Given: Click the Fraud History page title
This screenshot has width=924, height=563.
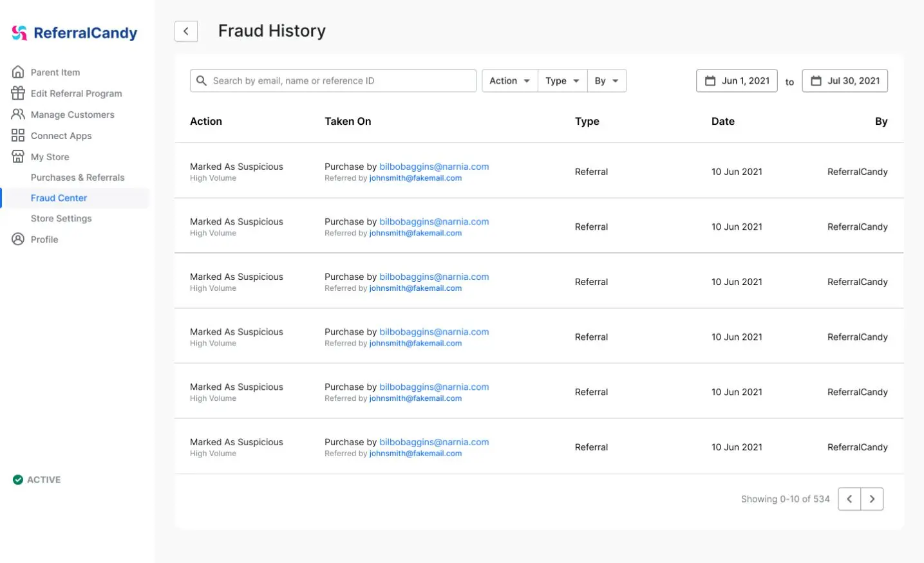Looking at the screenshot, I should (272, 31).
